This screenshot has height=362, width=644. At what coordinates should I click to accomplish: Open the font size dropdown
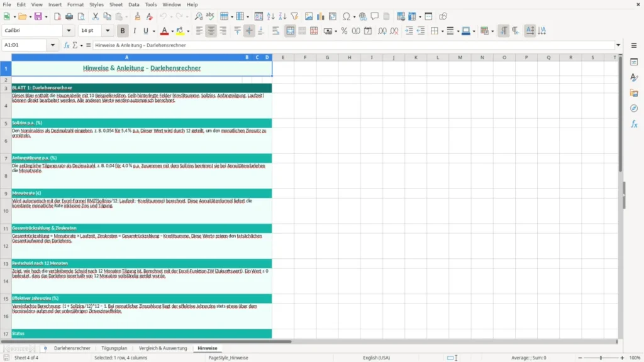(108, 30)
